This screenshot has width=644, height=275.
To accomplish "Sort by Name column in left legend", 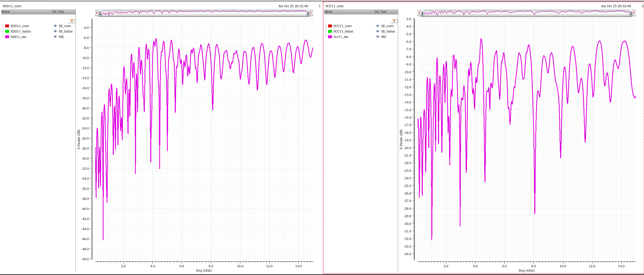I will (26, 12).
